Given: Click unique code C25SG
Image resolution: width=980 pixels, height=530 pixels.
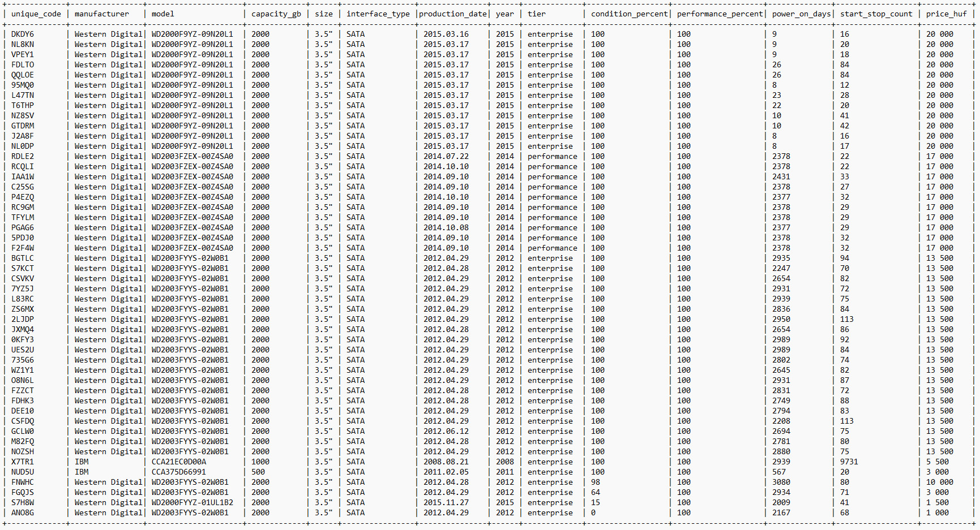Looking at the screenshot, I should coord(23,187).
